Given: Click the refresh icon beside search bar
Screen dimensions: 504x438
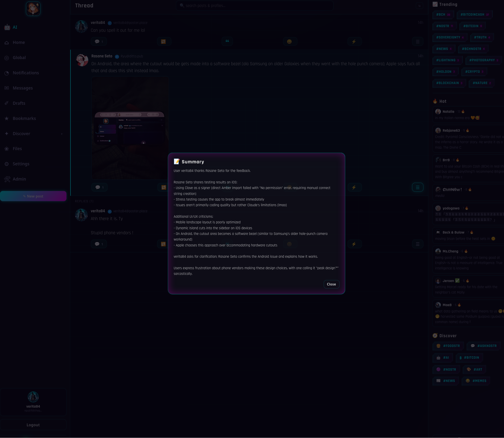Looking at the screenshot, I should tap(419, 6).
